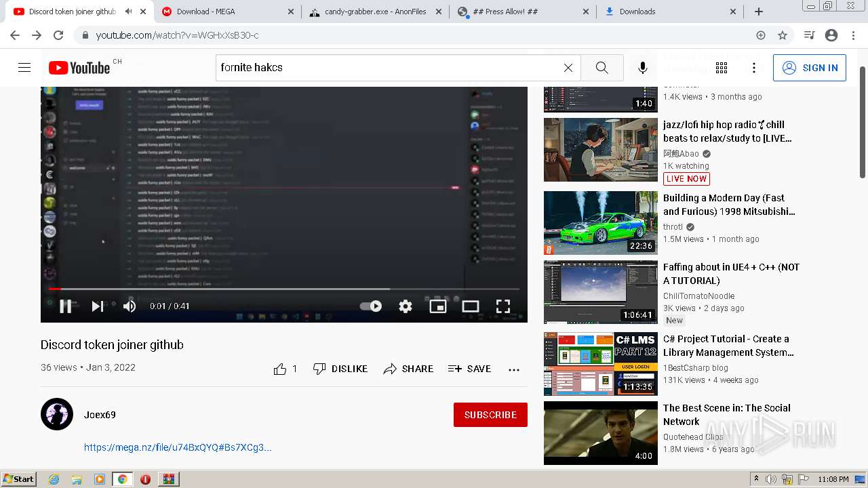The height and width of the screenshot is (488, 868).
Task: Toggle the autoplay switch
Action: pyautogui.click(x=371, y=306)
